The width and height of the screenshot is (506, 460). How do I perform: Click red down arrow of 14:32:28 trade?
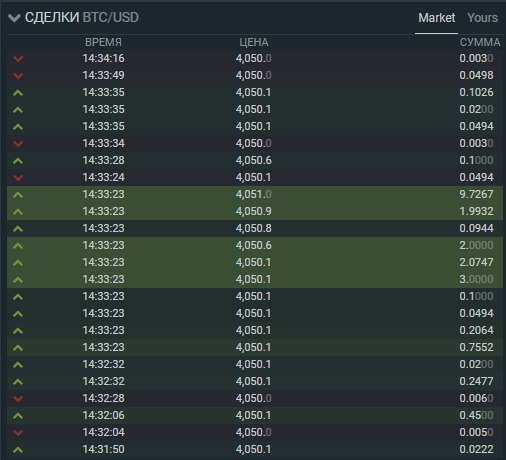[x=18, y=399]
